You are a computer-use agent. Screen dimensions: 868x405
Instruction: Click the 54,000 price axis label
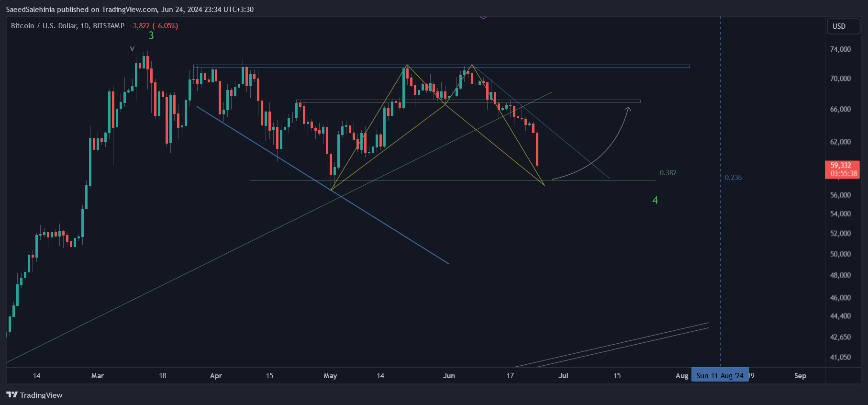[x=840, y=214]
